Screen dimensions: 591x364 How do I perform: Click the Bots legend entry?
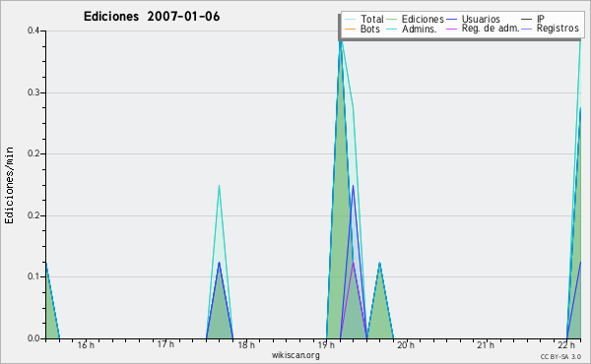pos(362,29)
